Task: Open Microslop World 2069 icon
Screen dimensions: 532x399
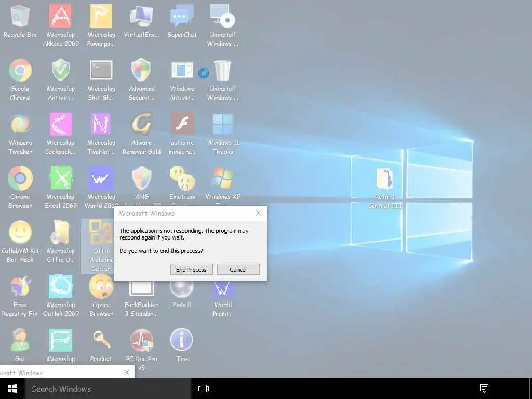Action: (101, 178)
